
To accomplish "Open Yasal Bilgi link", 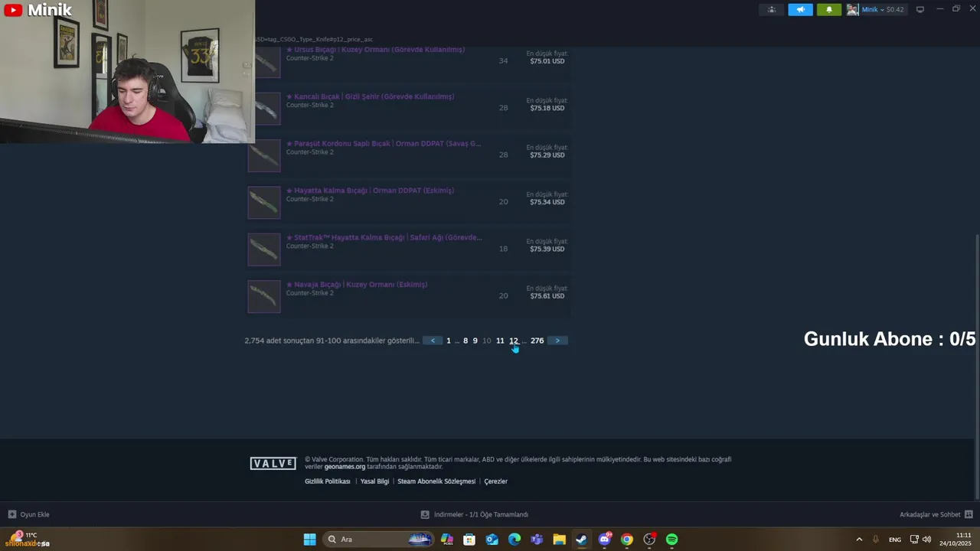I will pos(375,481).
